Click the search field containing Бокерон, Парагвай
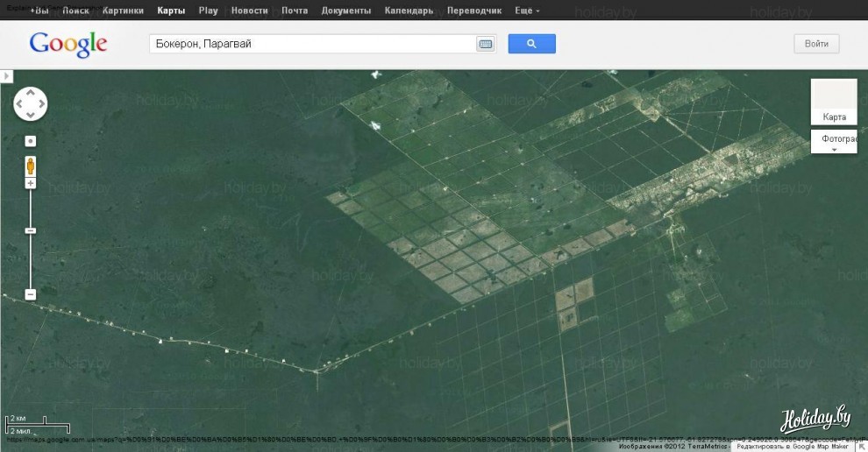This screenshot has width=868, height=452. pos(311,44)
